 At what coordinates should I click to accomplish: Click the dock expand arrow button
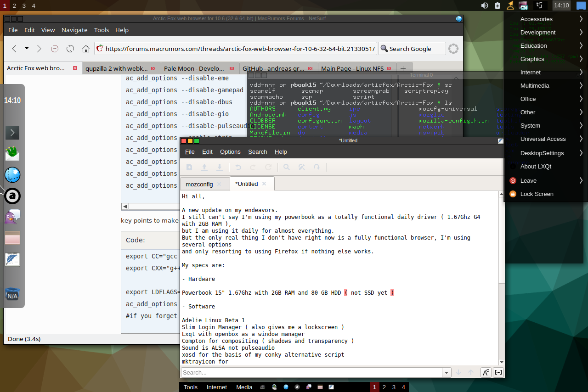pos(12,133)
